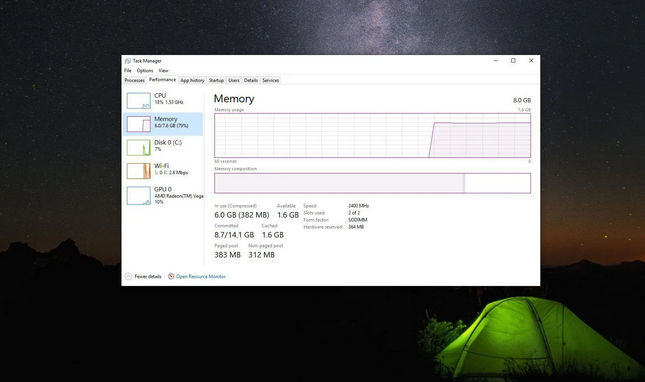Open the GPU 0 performance view
The width and height of the screenshot is (645, 382).
tap(163, 195)
